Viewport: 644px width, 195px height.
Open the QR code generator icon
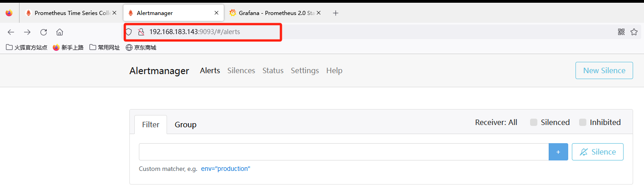coord(621,32)
